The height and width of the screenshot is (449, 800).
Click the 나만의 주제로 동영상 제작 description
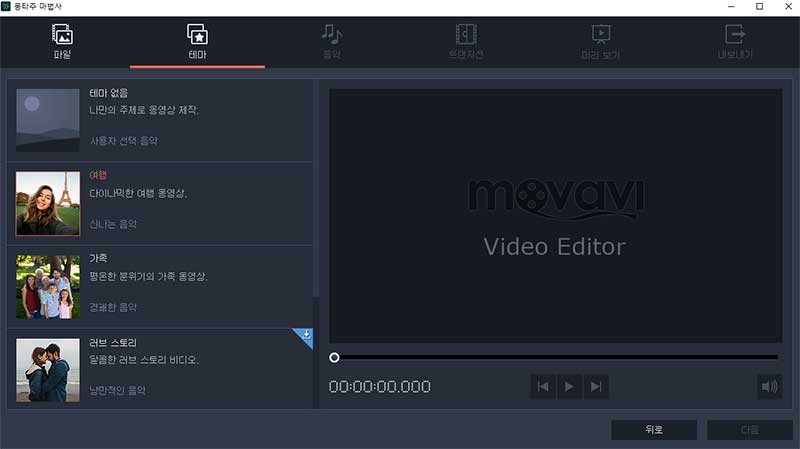click(x=144, y=110)
